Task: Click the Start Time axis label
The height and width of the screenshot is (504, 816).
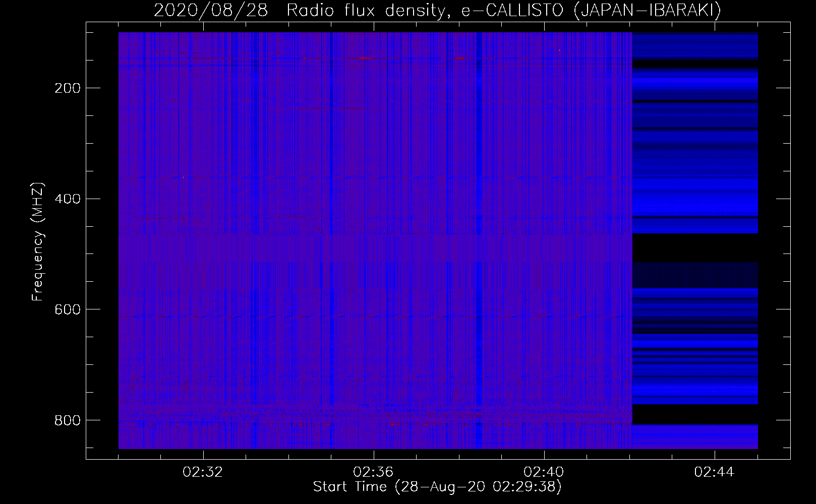Action: tap(437, 487)
